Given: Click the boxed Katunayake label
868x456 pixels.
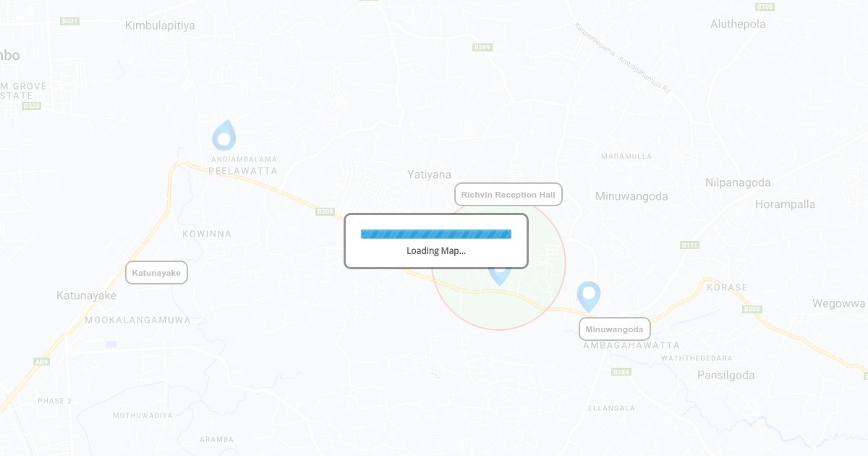Looking at the screenshot, I should pyautogui.click(x=156, y=273).
